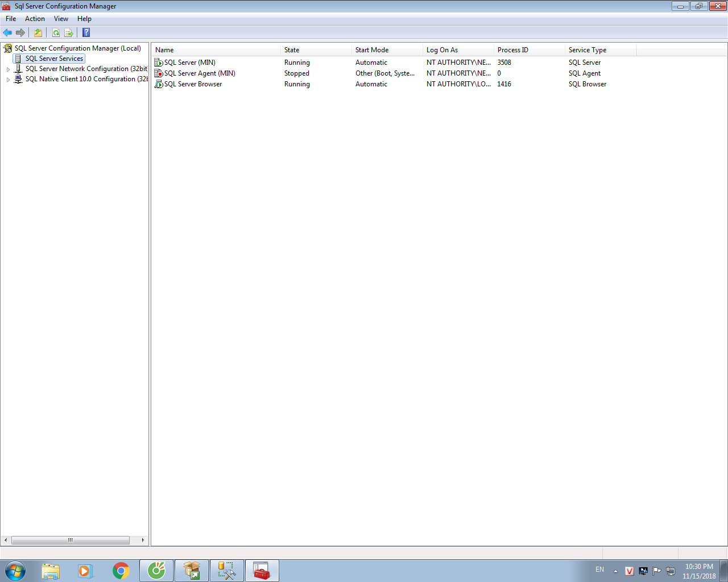This screenshot has height=582, width=728.
Task: Open Windows Explorer from the taskbar
Action: click(x=51, y=571)
